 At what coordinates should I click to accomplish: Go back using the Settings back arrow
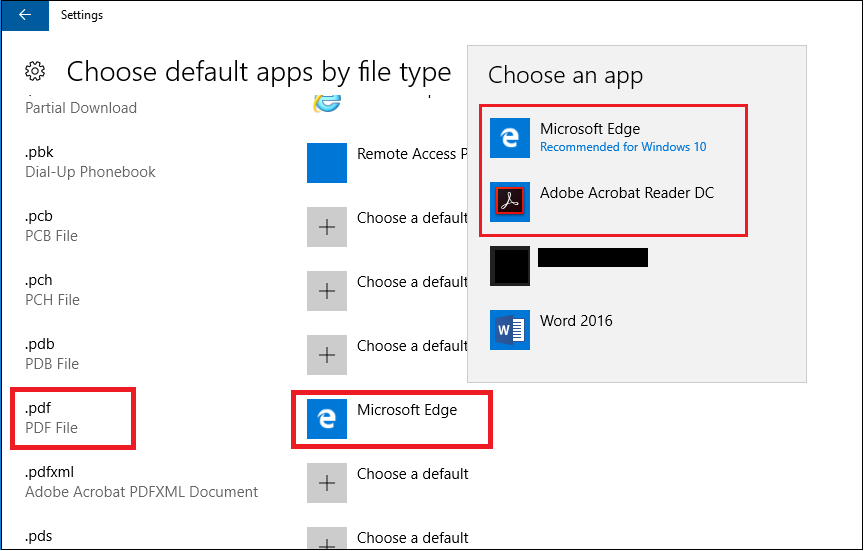pyautogui.click(x=25, y=15)
